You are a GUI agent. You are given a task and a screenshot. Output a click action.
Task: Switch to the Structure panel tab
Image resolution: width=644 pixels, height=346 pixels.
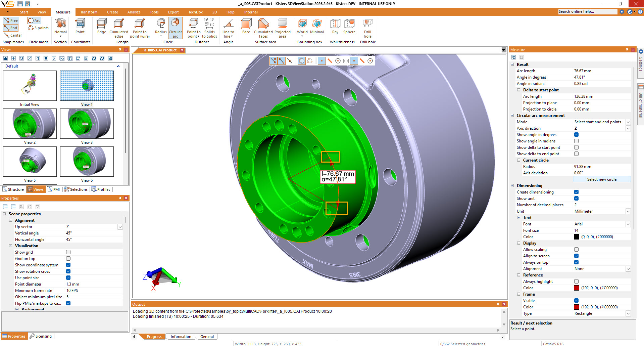(13, 189)
